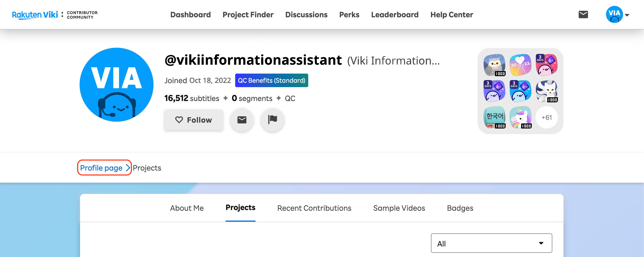This screenshot has width=644, height=257.
Task: Click the 16,512 subtitles count
Action: 192,98
